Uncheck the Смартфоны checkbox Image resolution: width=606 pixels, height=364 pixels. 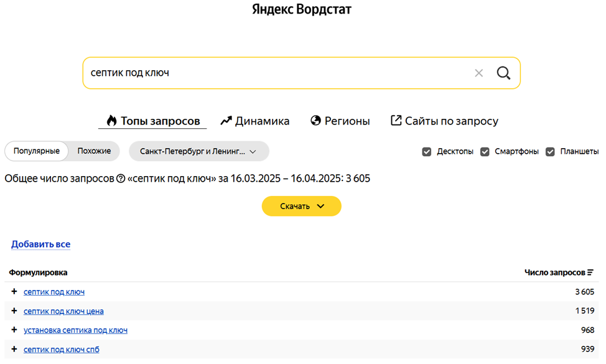[485, 152]
